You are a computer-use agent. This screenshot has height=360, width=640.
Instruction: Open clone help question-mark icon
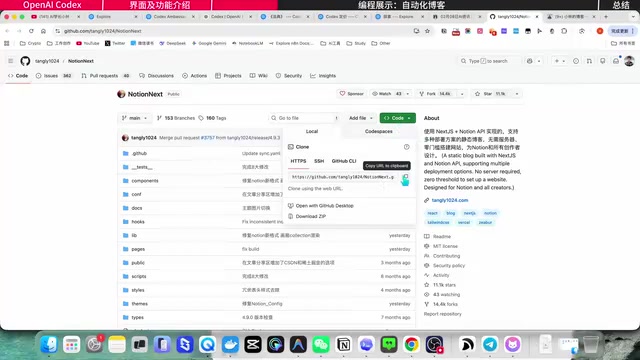[x=407, y=147]
